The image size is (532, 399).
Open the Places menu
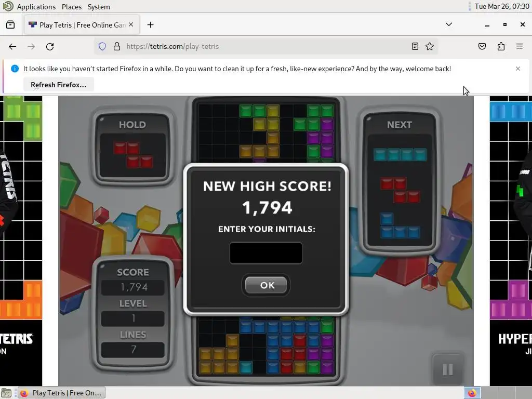pos(72,7)
